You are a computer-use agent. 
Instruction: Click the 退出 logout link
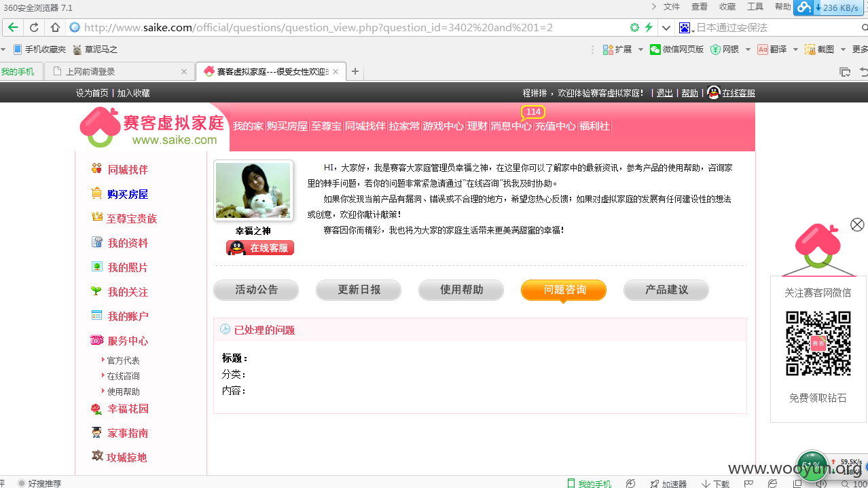pos(664,93)
